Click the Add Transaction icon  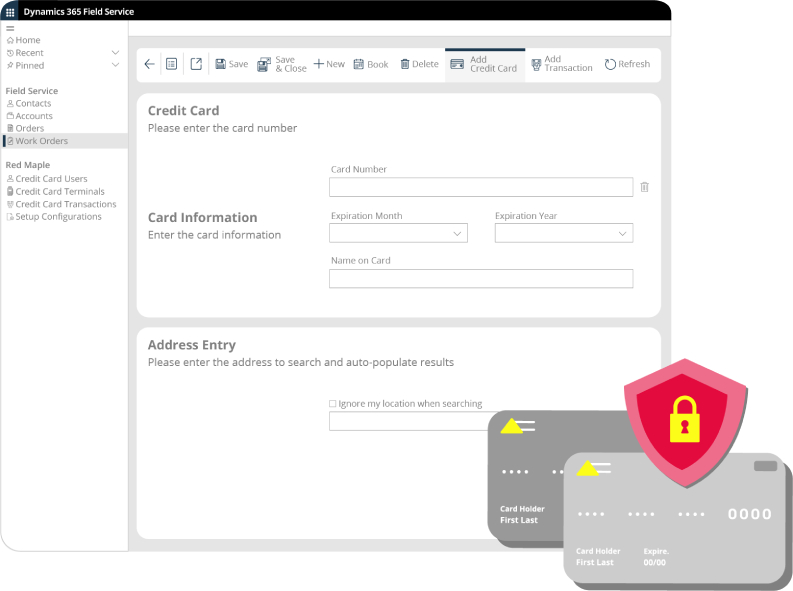click(x=536, y=65)
